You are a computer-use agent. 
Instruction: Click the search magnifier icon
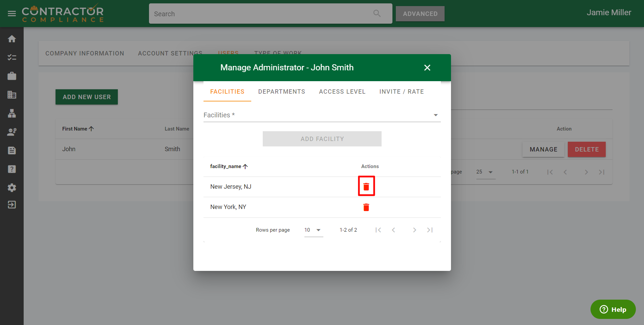(377, 14)
